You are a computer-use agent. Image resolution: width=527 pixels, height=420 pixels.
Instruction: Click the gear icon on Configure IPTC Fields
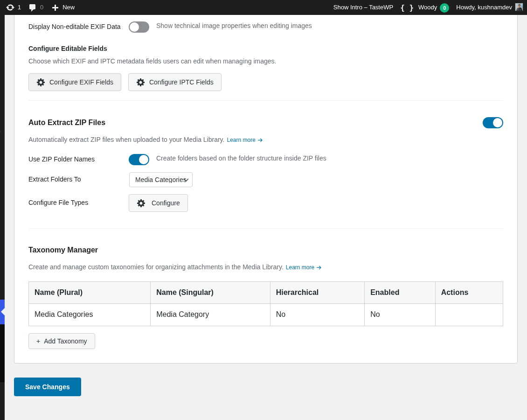pyautogui.click(x=140, y=82)
